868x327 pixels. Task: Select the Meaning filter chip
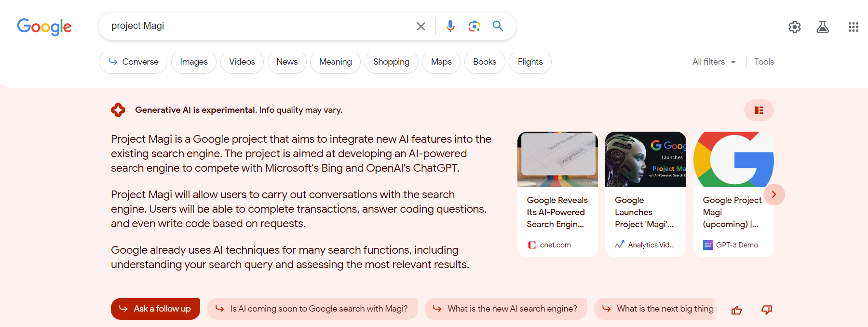point(336,62)
